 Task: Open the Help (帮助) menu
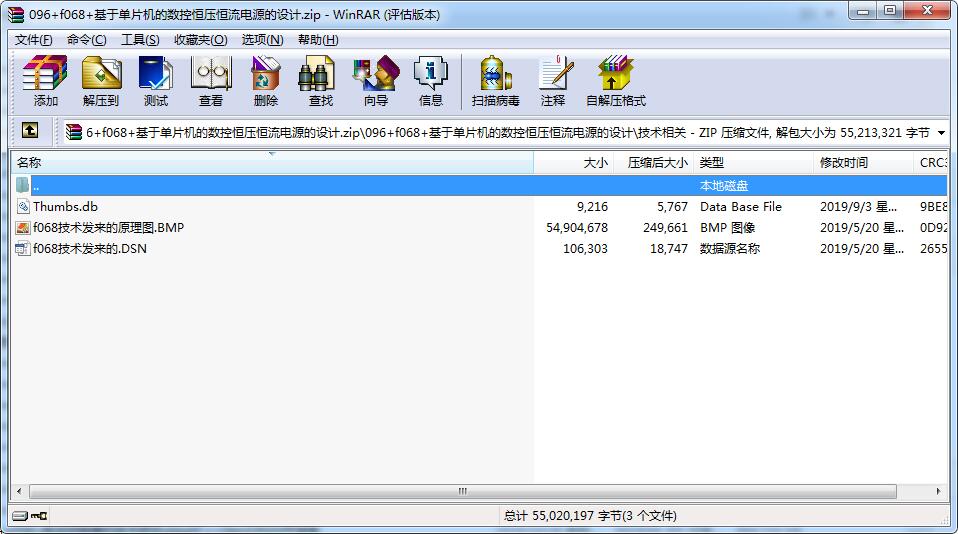click(318, 40)
